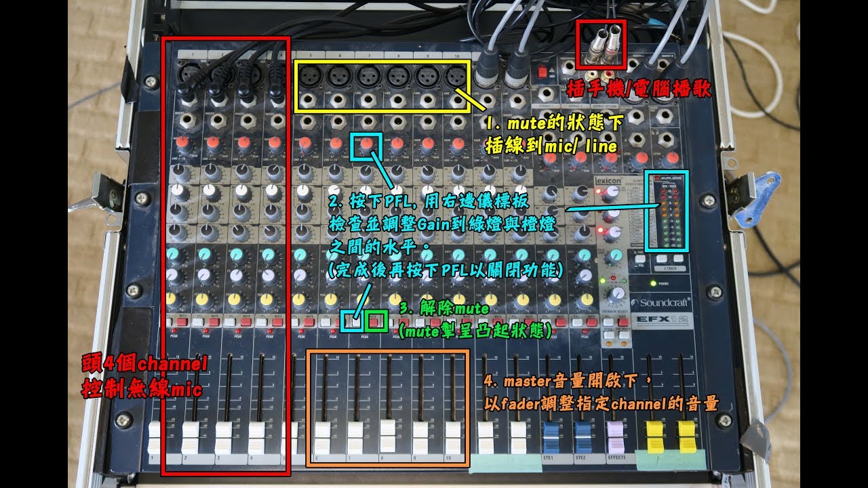The height and width of the screenshot is (488, 868).
Task: Move the channel 10 fader
Action: pyautogui.click(x=453, y=437)
